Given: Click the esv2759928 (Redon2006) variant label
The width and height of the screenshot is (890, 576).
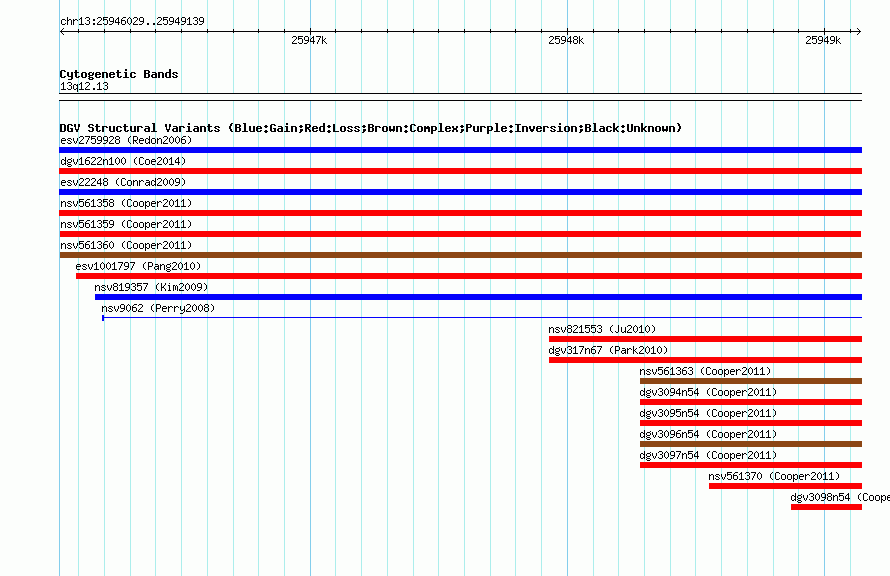Looking at the screenshot, I should (126, 140).
